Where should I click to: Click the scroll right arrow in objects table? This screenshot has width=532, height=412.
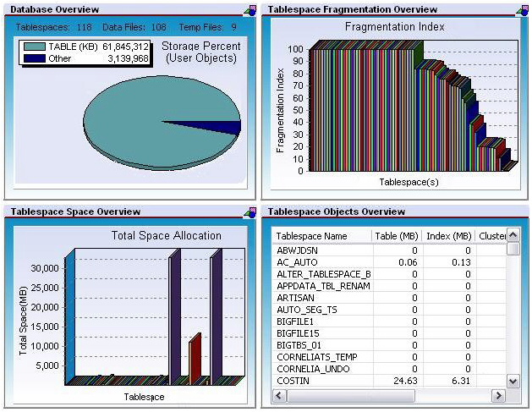[x=497, y=395]
